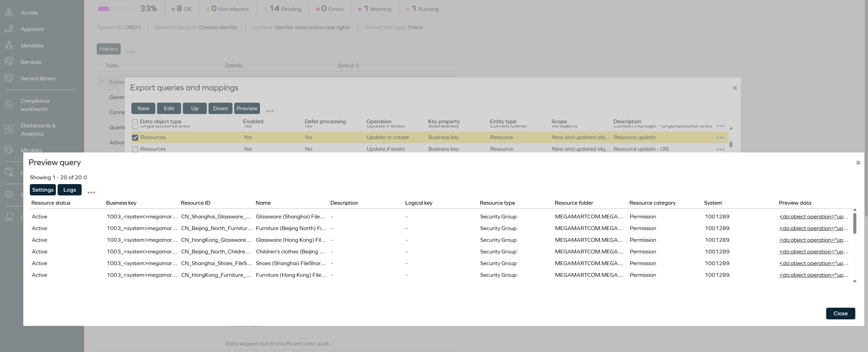The image size is (868, 352).
Task: Open row menu for Resource update - OIS
Action: coord(721,149)
